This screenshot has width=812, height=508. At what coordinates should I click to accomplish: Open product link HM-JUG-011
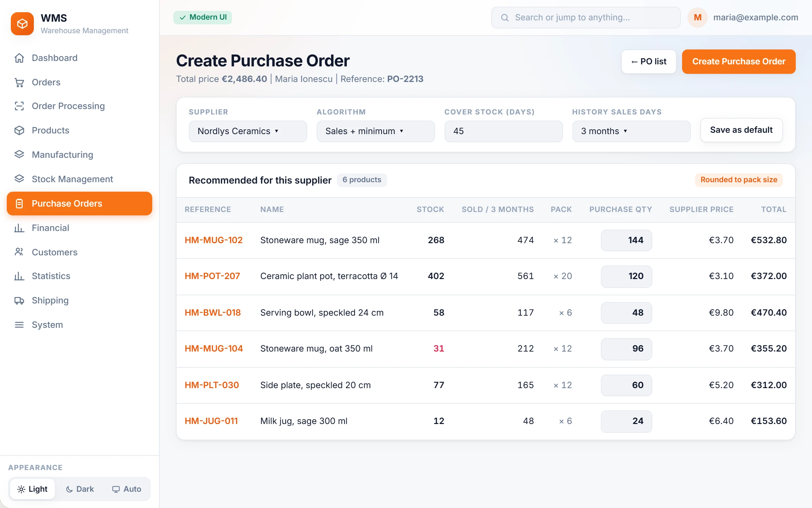click(x=211, y=421)
